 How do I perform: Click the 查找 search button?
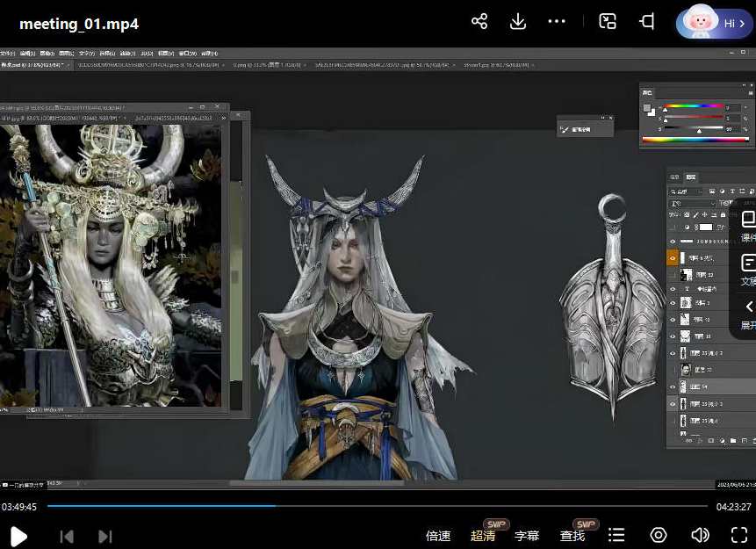click(x=572, y=535)
